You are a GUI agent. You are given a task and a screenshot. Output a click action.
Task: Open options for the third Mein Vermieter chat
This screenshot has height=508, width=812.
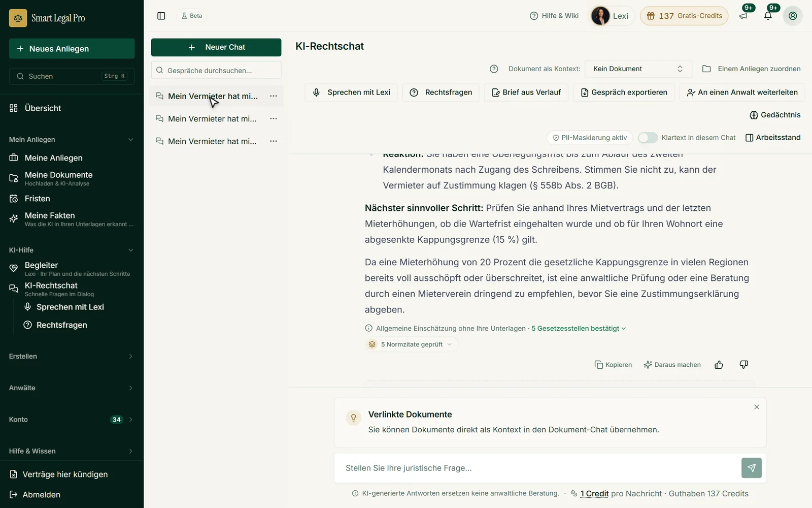pyautogui.click(x=274, y=141)
